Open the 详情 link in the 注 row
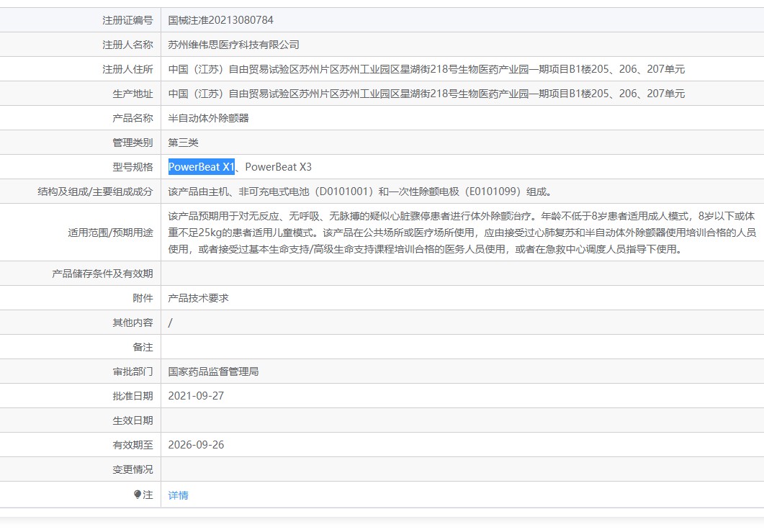This screenshot has height=532, width=764. pos(178,495)
